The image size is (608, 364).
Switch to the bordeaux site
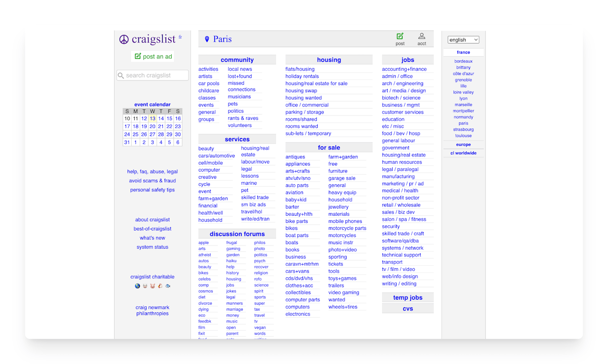coord(464,61)
